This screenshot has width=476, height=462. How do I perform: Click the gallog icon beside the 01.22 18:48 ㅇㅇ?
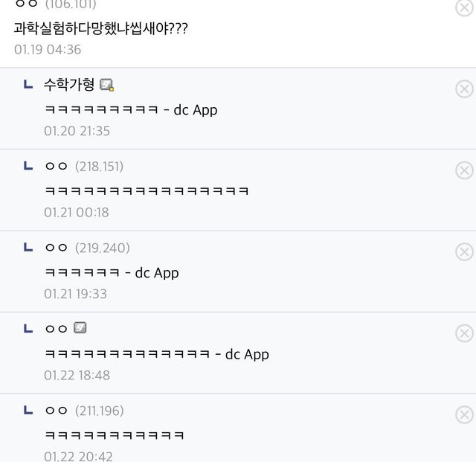point(81,328)
